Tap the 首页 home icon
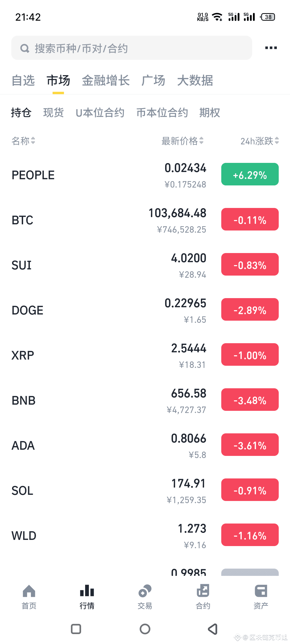Viewport: 290px width, 644px height. coord(29,591)
